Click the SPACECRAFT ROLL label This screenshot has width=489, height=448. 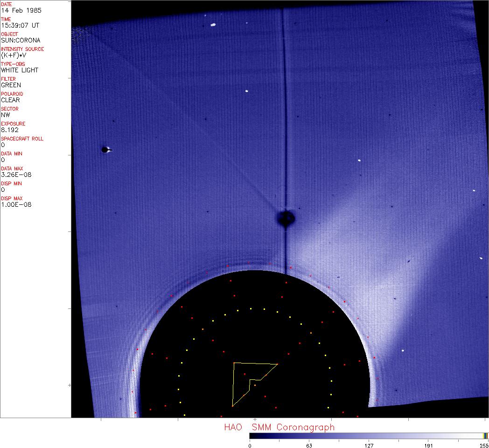22,139
